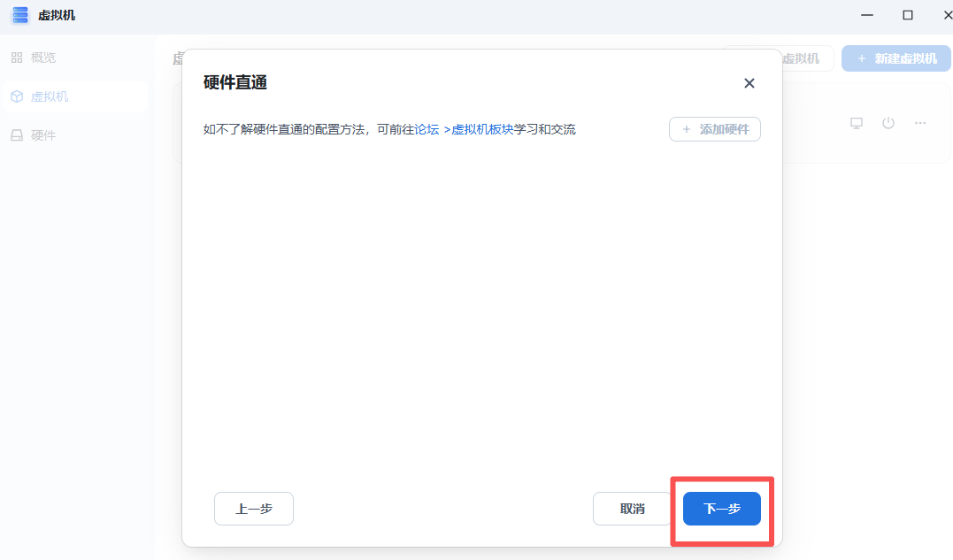
Task: Click the 硬件 hard drive icon in sidebar
Action: (x=19, y=134)
